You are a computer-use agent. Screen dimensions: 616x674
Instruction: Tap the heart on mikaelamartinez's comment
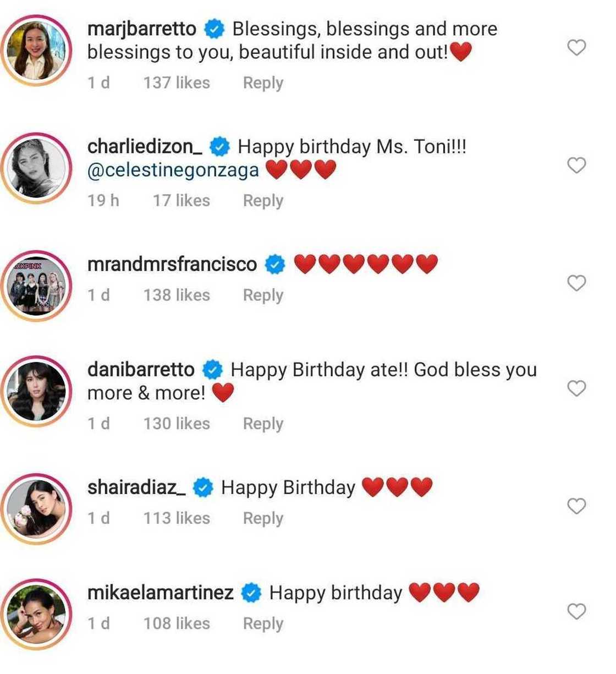point(576,611)
